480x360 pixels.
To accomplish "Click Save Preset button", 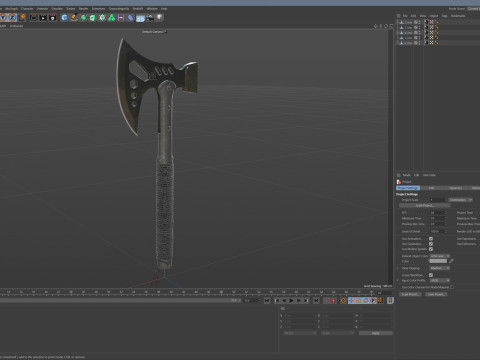I will pos(436,294).
